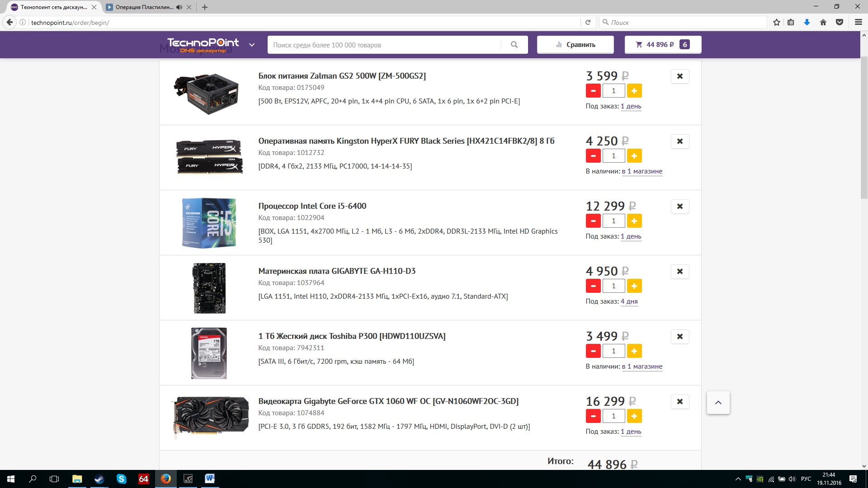This screenshot has height=488, width=868.
Task: Decrease quantity of GTX 1060 video card
Action: [593, 416]
